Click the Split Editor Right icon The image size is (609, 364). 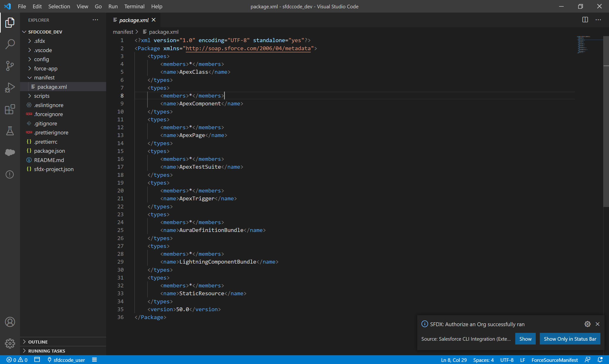click(585, 20)
